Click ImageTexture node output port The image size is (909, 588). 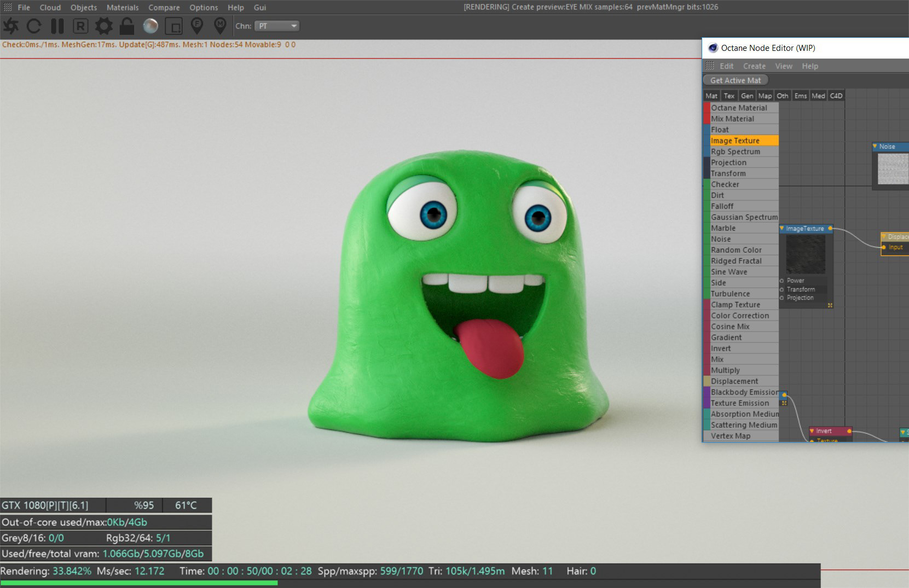coord(830,229)
